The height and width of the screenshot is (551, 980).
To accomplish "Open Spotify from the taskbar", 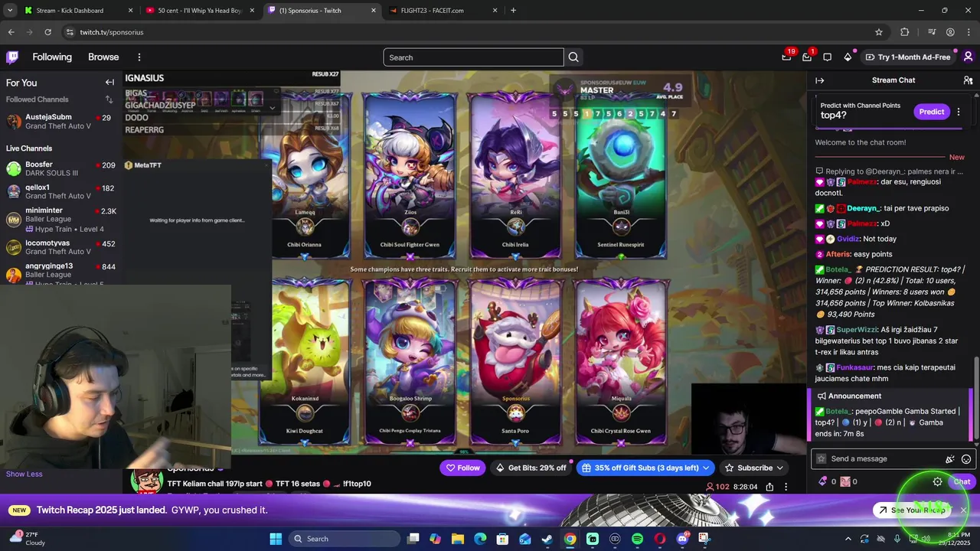I will point(638,539).
